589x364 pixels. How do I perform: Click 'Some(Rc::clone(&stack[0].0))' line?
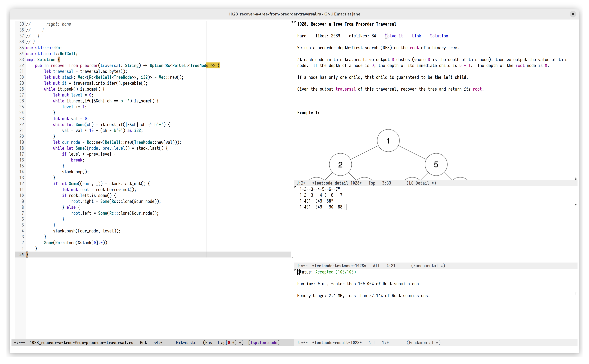(76, 243)
